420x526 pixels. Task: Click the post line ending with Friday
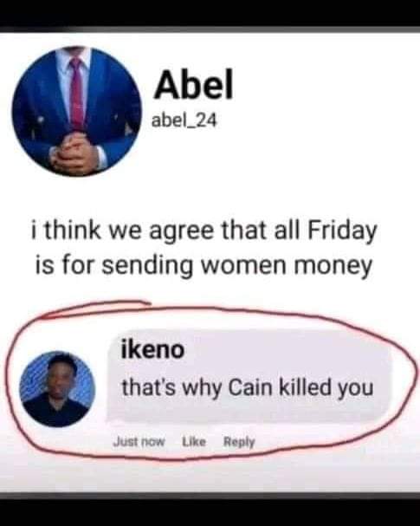click(x=204, y=231)
